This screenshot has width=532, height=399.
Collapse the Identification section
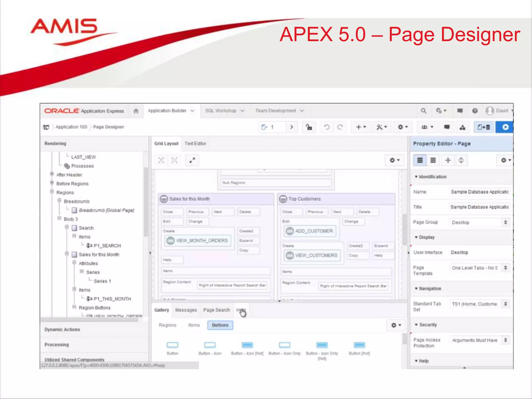[x=416, y=177]
